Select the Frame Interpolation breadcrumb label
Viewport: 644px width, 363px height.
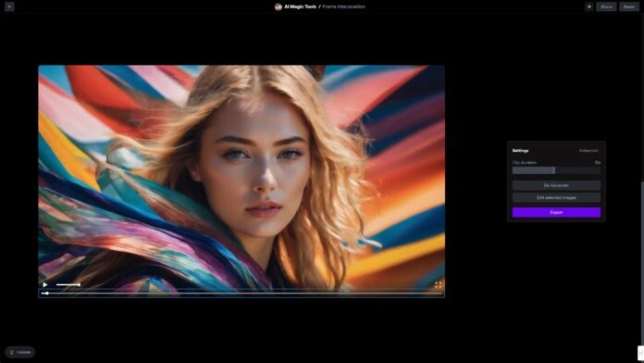344,6
